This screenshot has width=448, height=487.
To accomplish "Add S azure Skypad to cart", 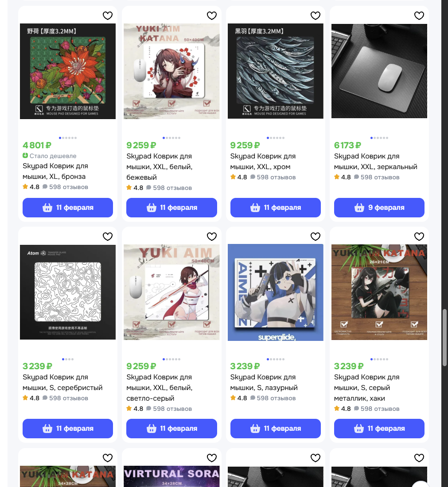I will 276,429.
